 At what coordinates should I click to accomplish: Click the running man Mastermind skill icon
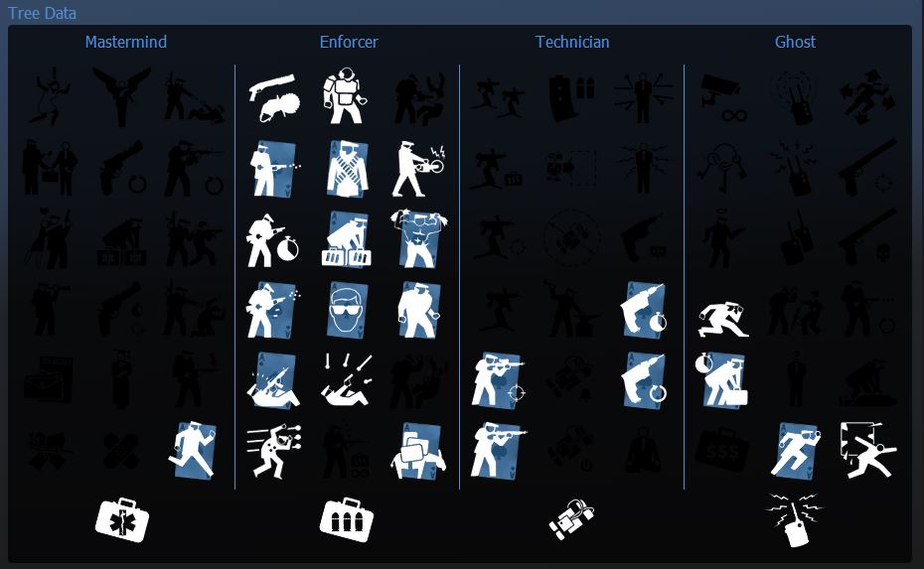pos(193,450)
